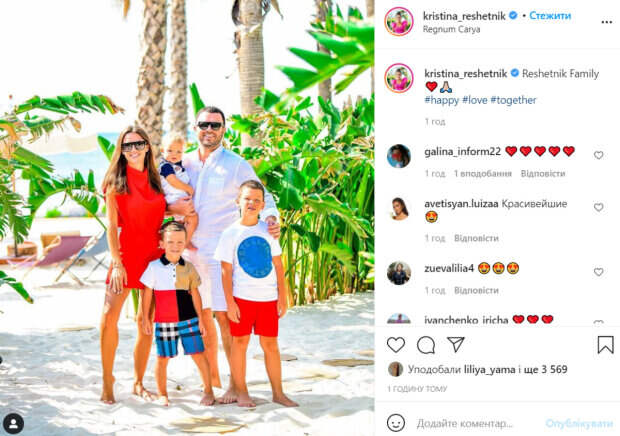Like zuevalilia4's comment heart
Image resolution: width=620 pixels, height=436 pixels.
coord(599,272)
